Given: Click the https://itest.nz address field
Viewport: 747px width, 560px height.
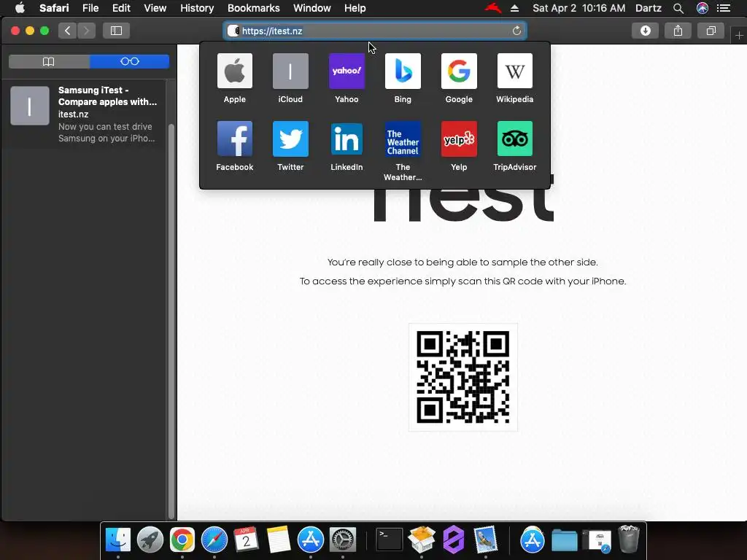Looking at the screenshot, I should click(374, 31).
